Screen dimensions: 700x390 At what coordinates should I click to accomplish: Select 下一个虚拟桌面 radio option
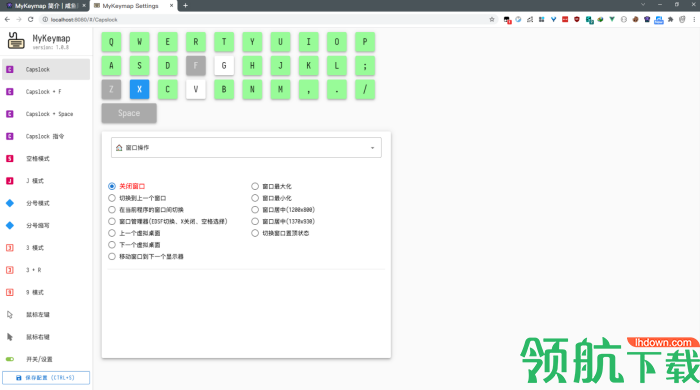(x=112, y=245)
